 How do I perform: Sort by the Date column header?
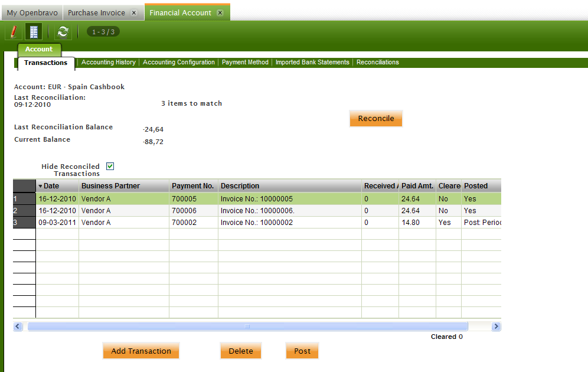click(x=57, y=186)
